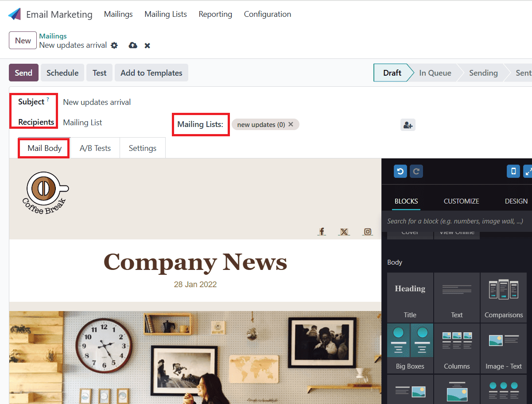Select the Big Boxes block
Viewport: 532px width, 404px height.
point(410,349)
